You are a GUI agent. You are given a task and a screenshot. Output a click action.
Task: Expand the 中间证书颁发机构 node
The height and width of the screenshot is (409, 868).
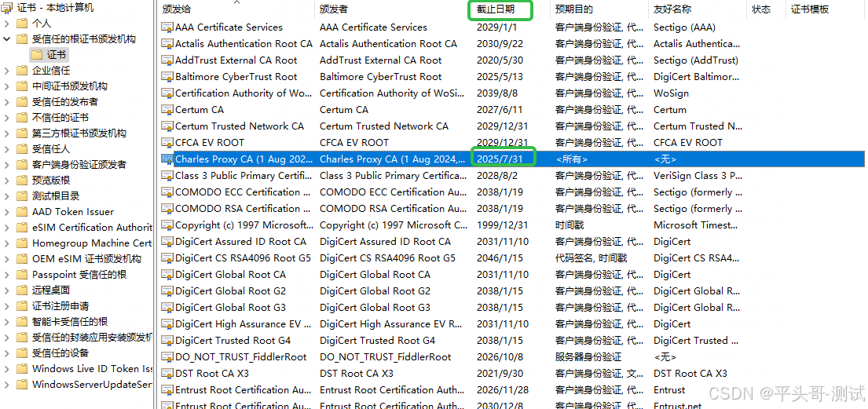pyautogui.click(x=6, y=86)
